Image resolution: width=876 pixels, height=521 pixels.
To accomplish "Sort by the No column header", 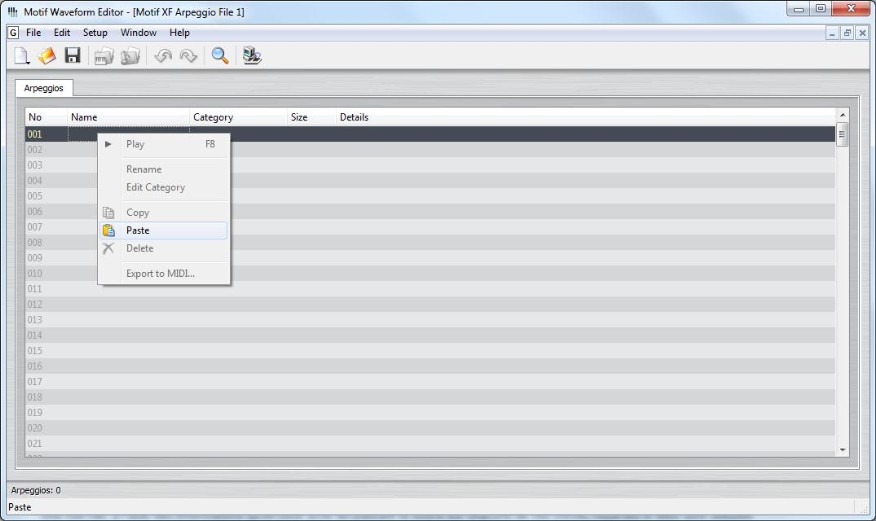I will point(46,117).
